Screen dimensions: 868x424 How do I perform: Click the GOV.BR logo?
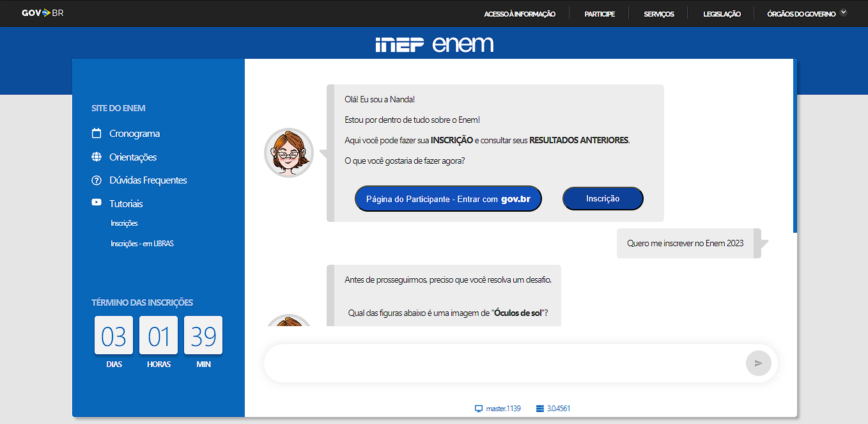(42, 13)
